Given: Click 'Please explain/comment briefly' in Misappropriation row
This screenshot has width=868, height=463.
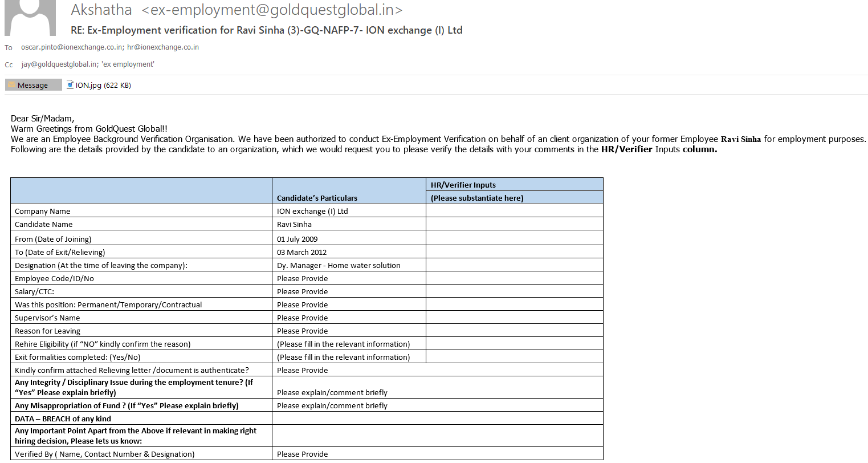Looking at the screenshot, I should click(332, 405).
